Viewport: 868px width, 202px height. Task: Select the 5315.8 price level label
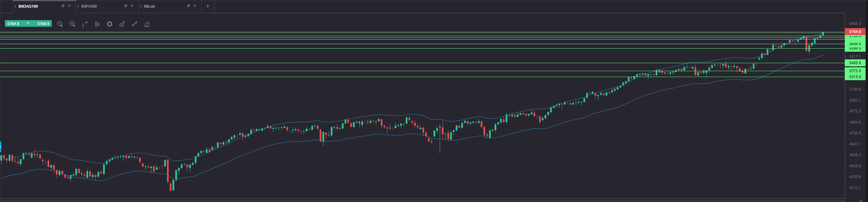point(855,77)
